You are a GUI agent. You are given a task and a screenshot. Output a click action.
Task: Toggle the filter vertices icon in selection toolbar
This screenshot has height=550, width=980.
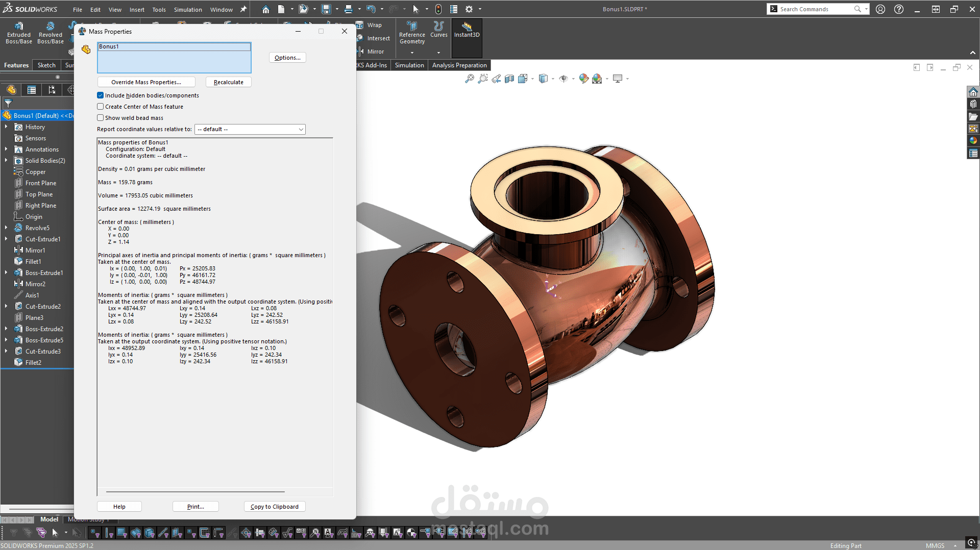[95, 533]
